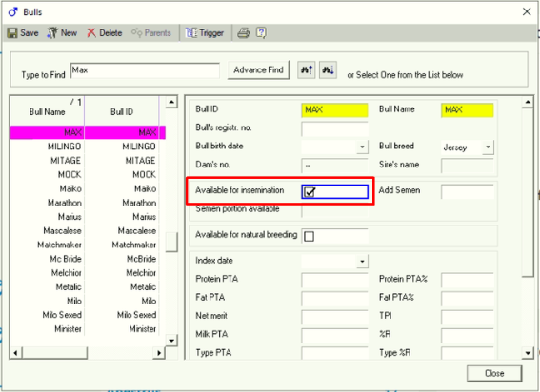Open help with question mark icon
This screenshot has height=392, width=540.
(261, 33)
